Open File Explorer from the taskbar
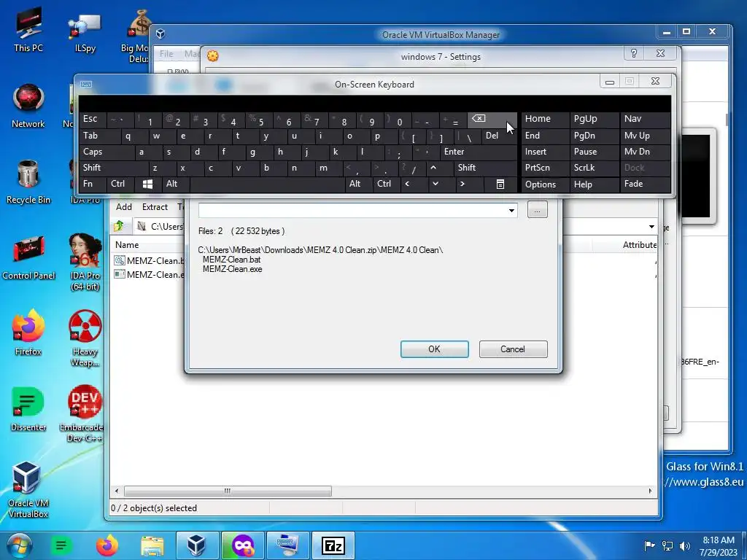Viewport: 747px width, 560px height. (x=152, y=545)
